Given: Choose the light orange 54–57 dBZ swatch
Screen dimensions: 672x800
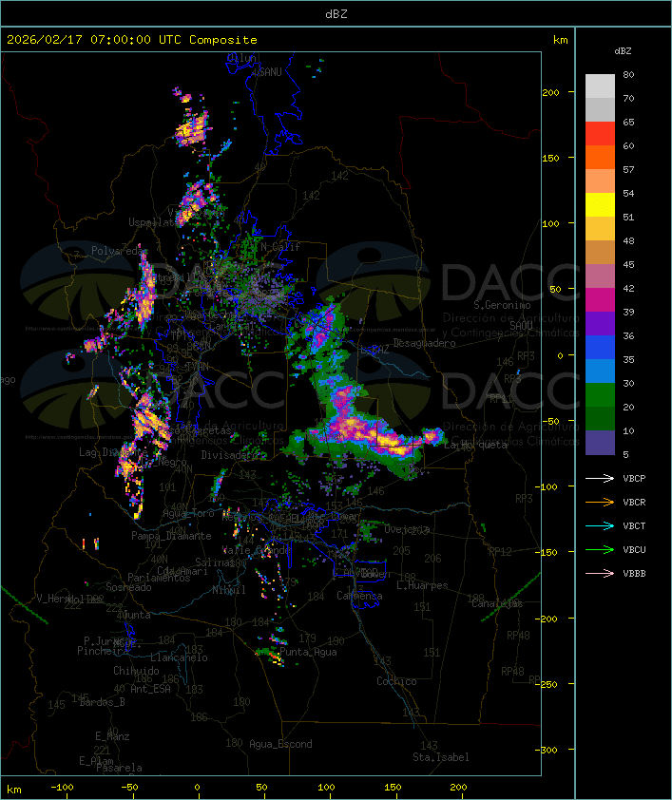Looking at the screenshot, I should click(x=600, y=181).
